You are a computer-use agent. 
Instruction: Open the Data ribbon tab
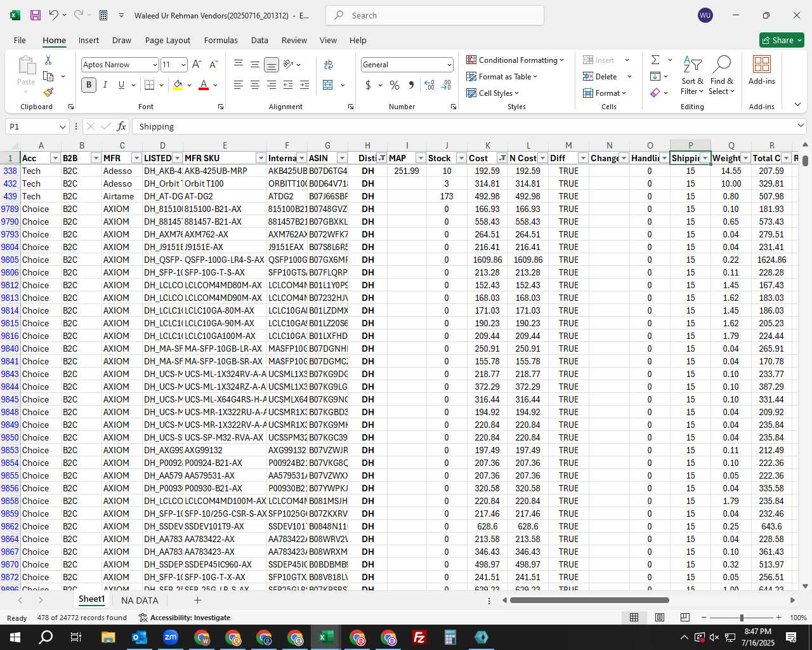[x=259, y=40]
